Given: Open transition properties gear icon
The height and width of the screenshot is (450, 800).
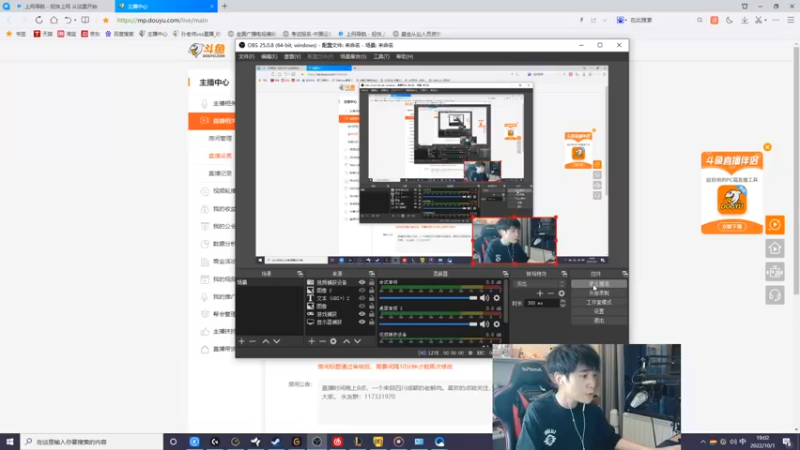Looking at the screenshot, I should [561, 293].
